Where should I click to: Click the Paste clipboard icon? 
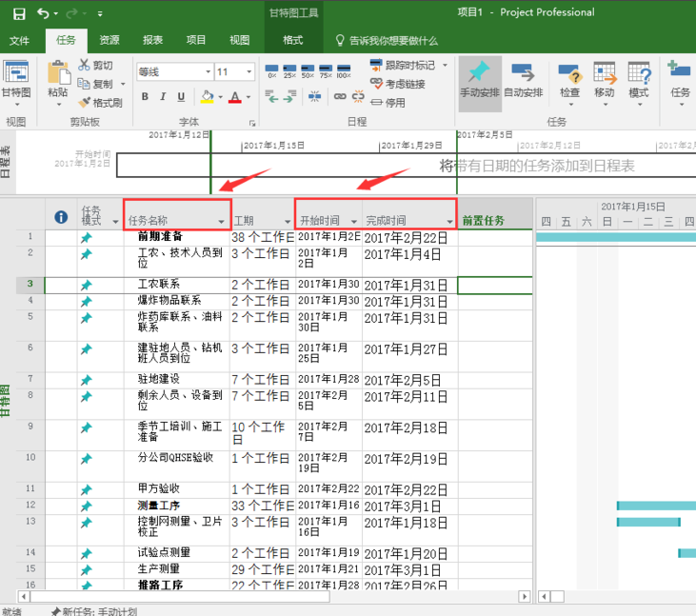click(x=58, y=77)
